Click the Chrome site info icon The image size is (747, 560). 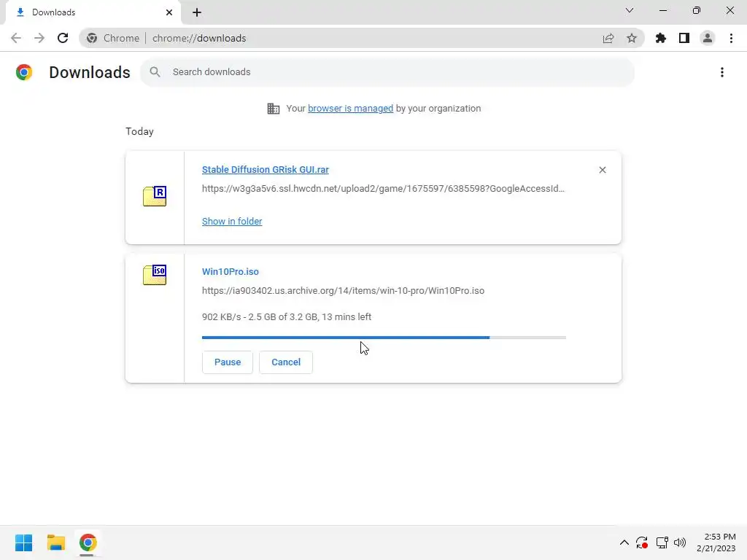(x=92, y=38)
